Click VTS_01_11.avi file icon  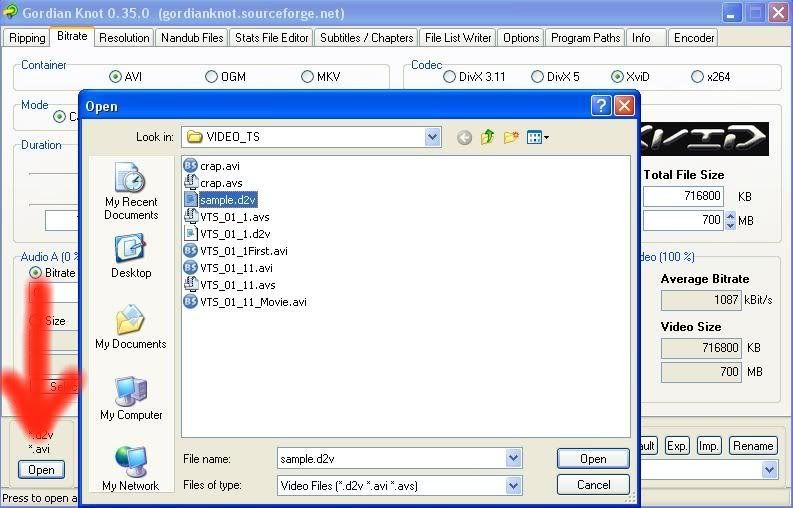190,268
